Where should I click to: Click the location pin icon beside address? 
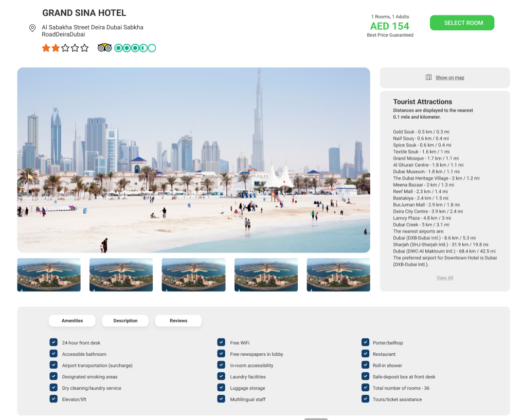tap(32, 28)
